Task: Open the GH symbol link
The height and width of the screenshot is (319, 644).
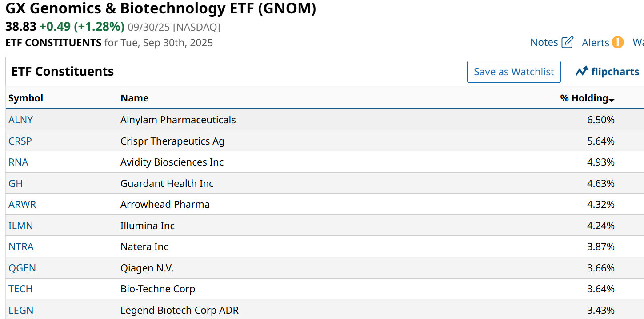Action: (x=16, y=183)
